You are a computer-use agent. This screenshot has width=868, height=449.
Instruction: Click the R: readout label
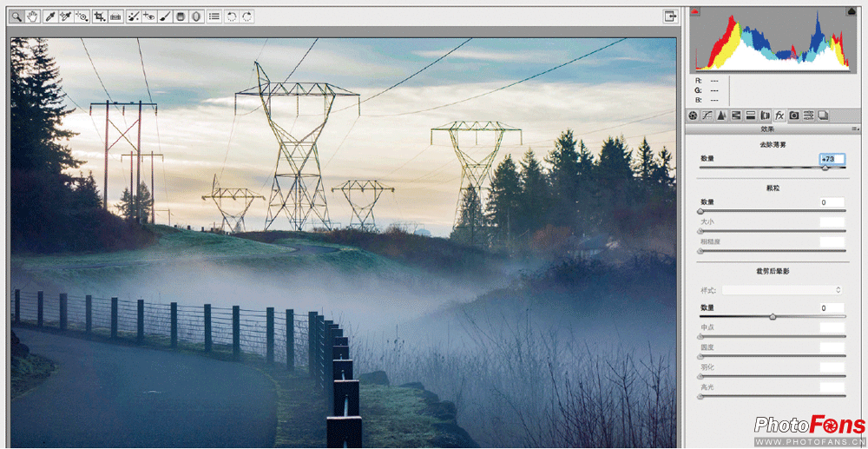pyautogui.click(x=699, y=80)
